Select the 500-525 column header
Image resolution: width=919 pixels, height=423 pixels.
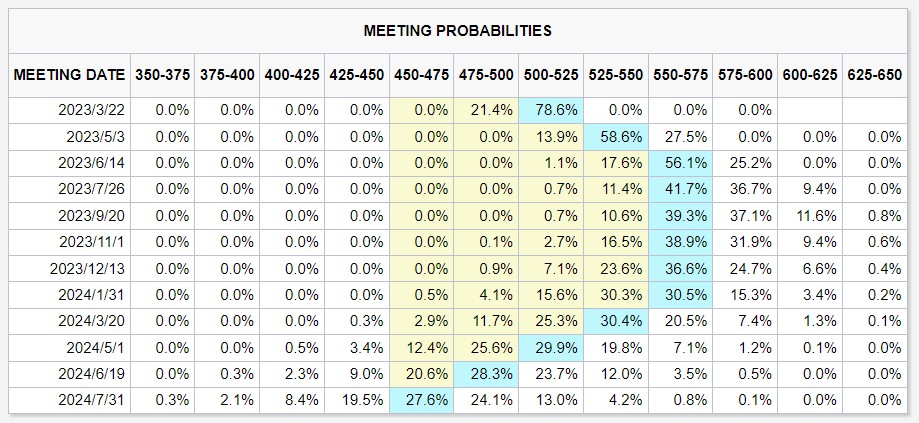550,75
